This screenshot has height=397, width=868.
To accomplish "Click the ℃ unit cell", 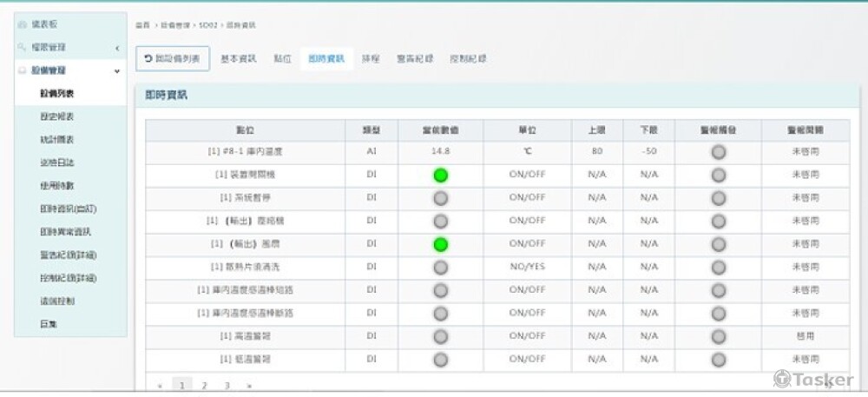I will 528,151.
